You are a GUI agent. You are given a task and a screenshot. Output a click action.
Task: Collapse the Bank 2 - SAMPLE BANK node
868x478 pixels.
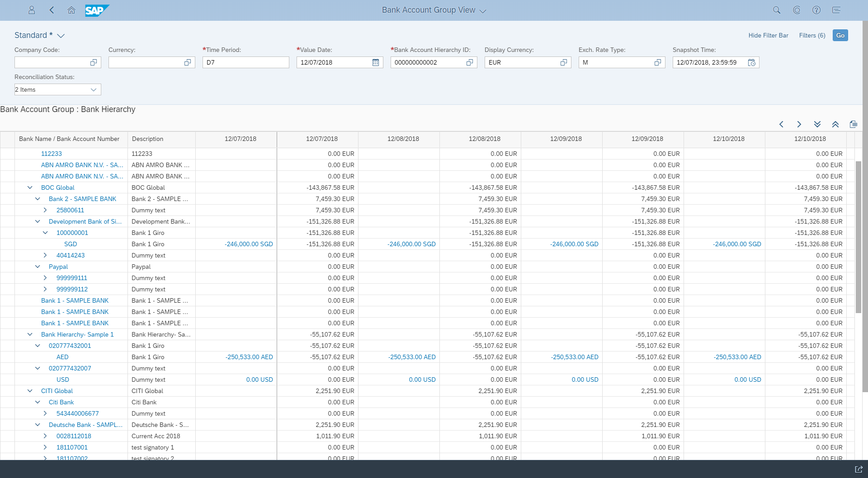coord(38,199)
